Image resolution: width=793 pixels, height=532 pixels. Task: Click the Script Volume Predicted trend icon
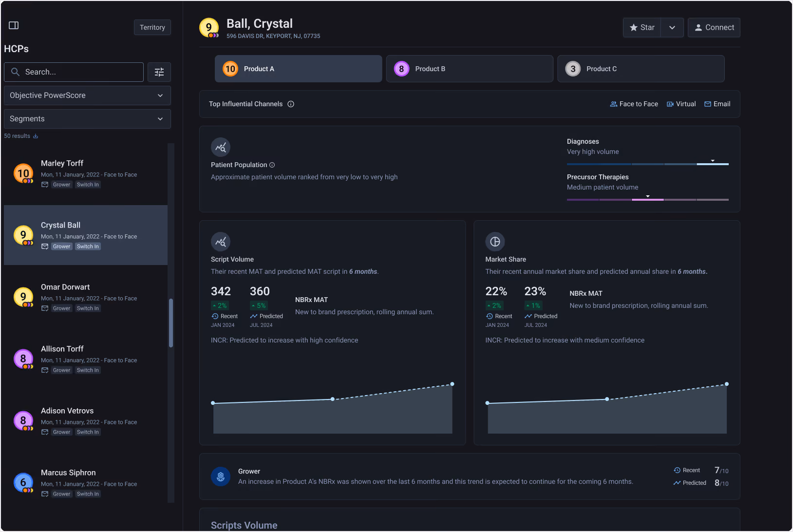[x=254, y=317]
